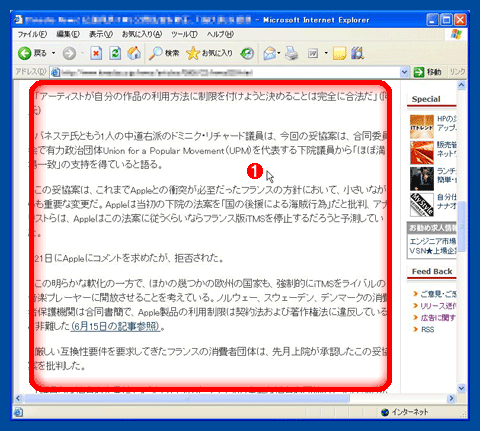The image size is (480, 431).
Task: Click the Forward arrow button
Action: 69,53
